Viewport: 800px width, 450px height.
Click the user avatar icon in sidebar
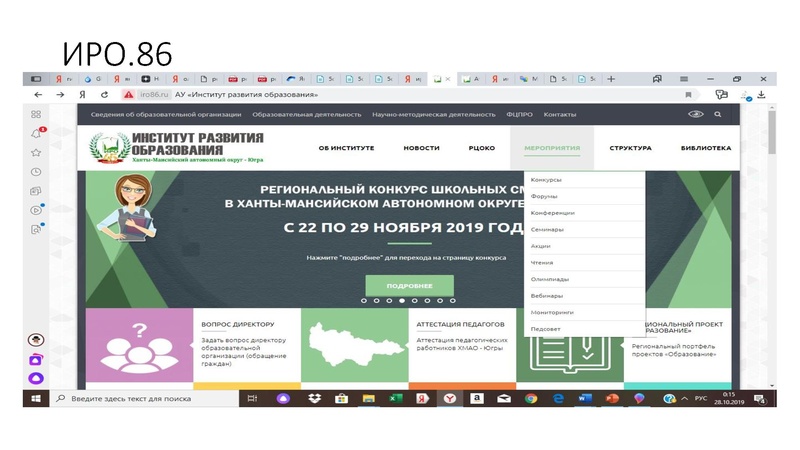pyautogui.click(x=36, y=340)
